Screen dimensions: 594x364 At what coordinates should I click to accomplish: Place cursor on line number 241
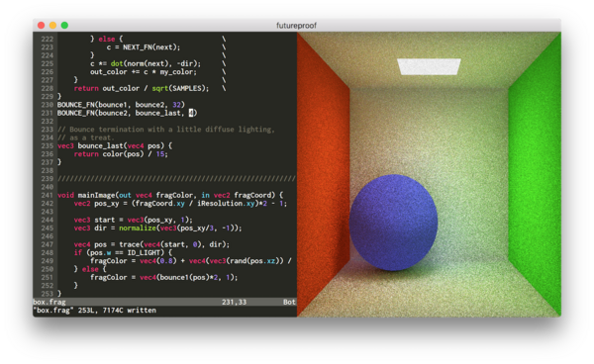[47, 195]
